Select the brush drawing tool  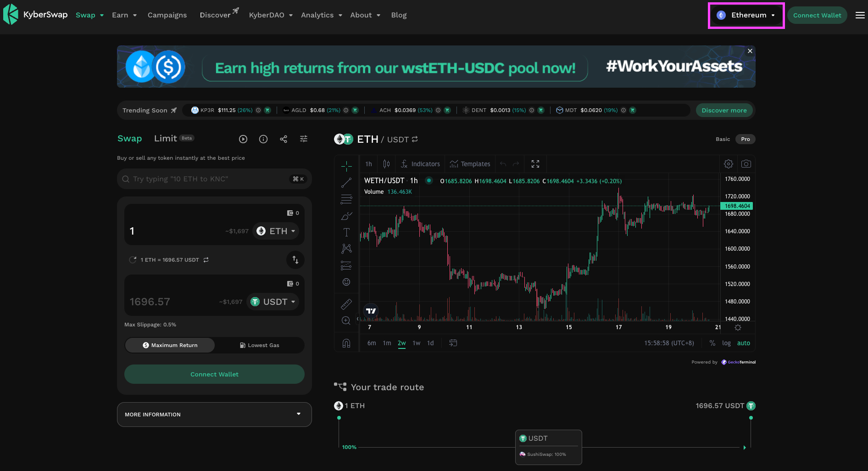[x=346, y=216]
